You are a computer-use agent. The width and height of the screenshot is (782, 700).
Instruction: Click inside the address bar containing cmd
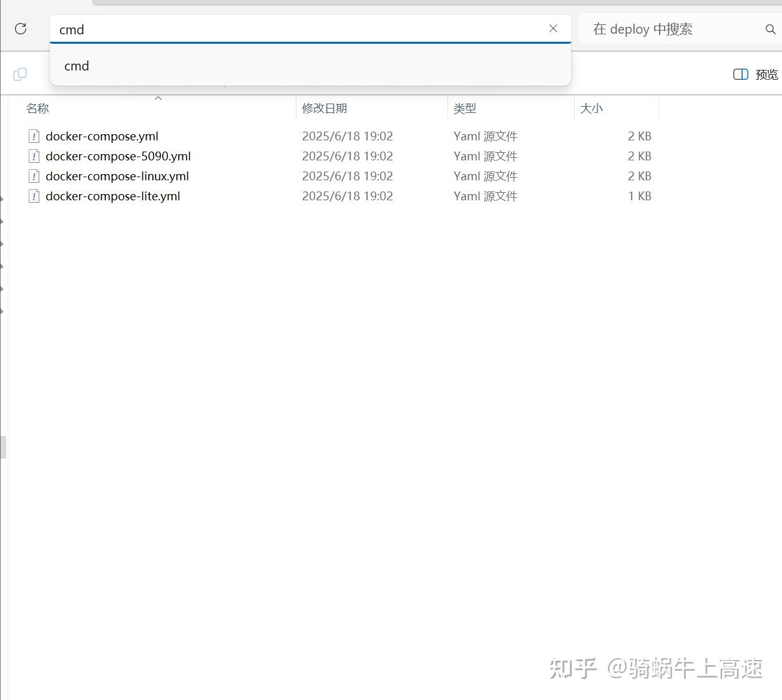[300, 29]
